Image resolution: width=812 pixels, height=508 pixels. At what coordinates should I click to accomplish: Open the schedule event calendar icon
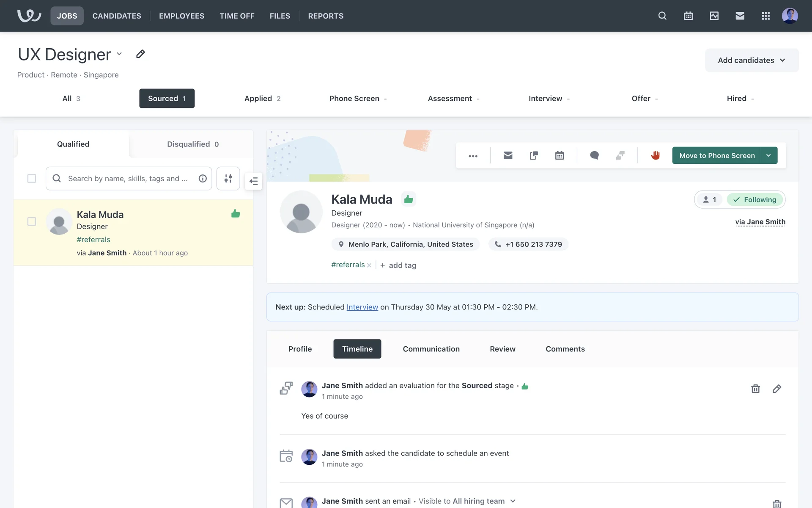tap(559, 155)
